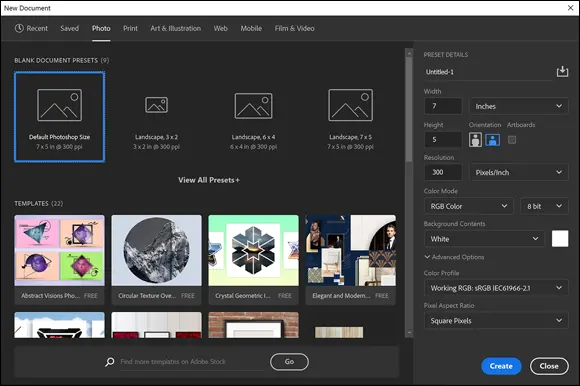The width and height of the screenshot is (580, 386).
Task: Open the RGB Color mode dropdown
Action: click(x=469, y=206)
